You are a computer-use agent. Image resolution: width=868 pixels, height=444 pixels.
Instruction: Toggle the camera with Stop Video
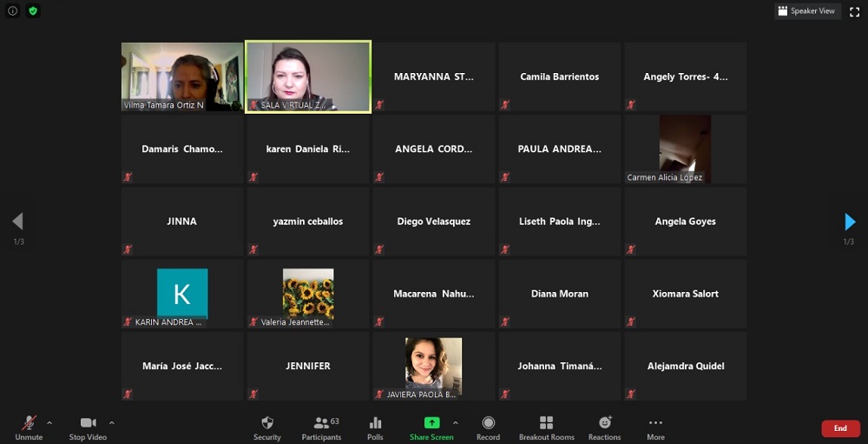[89, 423]
